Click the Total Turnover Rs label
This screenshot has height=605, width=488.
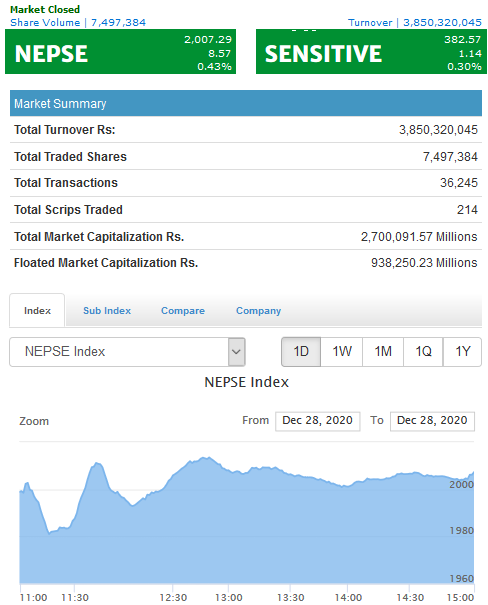click(x=65, y=130)
